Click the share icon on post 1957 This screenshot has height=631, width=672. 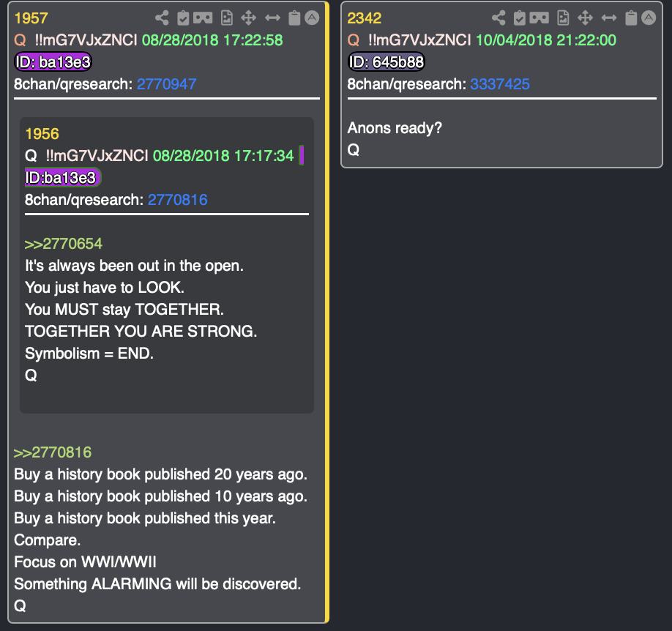click(x=163, y=18)
